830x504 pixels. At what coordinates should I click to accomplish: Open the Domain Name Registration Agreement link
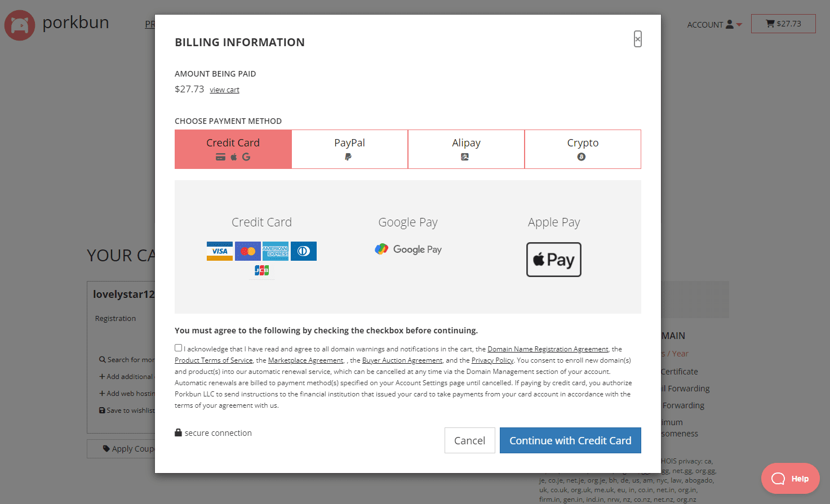[548, 349]
